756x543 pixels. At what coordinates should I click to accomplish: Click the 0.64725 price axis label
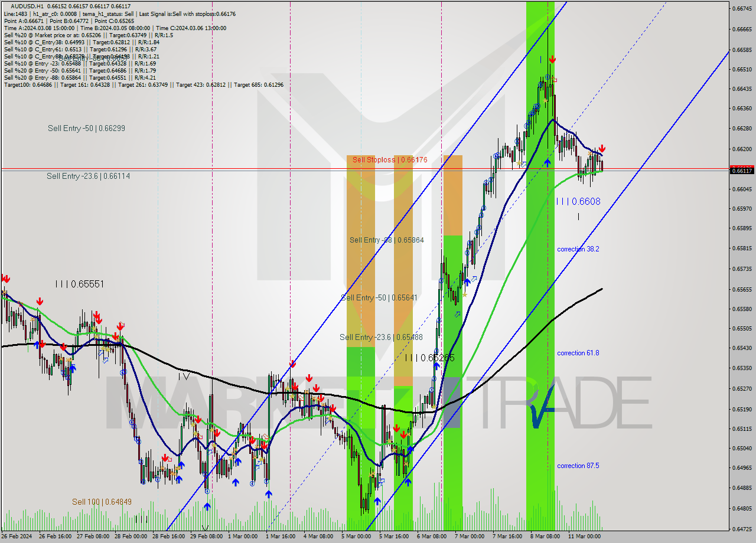click(x=742, y=529)
